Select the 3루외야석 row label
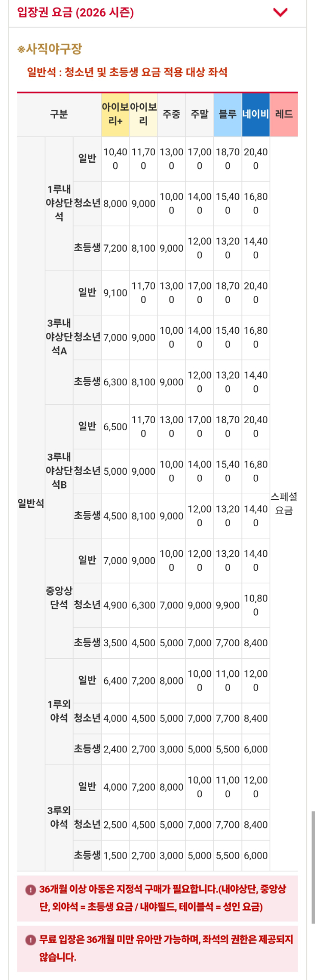 click(59, 817)
